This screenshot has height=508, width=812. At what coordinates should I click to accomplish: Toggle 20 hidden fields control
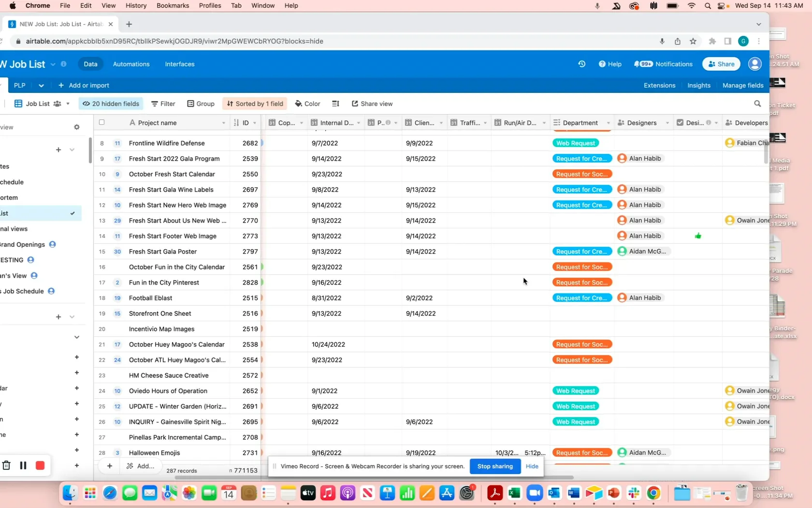click(x=111, y=104)
